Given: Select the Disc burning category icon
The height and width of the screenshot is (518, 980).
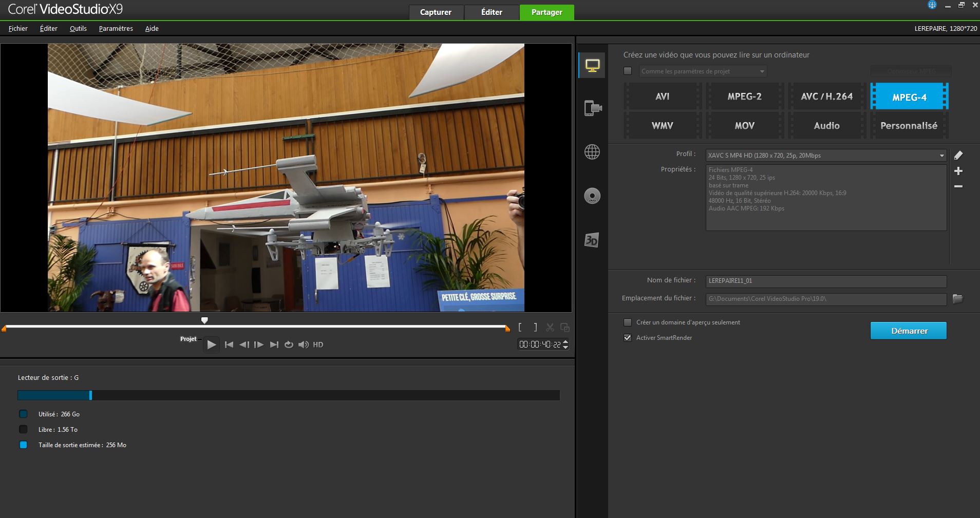Looking at the screenshot, I should click(592, 196).
